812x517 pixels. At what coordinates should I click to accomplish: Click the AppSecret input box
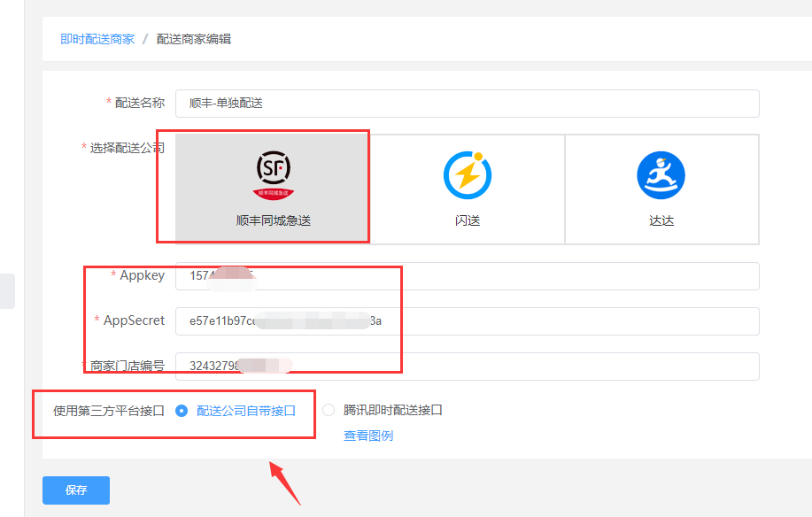pos(467,320)
